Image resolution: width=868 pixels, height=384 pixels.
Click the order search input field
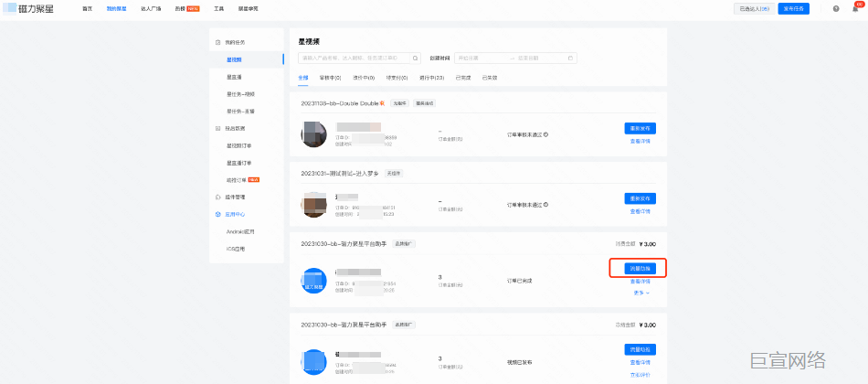click(x=355, y=58)
